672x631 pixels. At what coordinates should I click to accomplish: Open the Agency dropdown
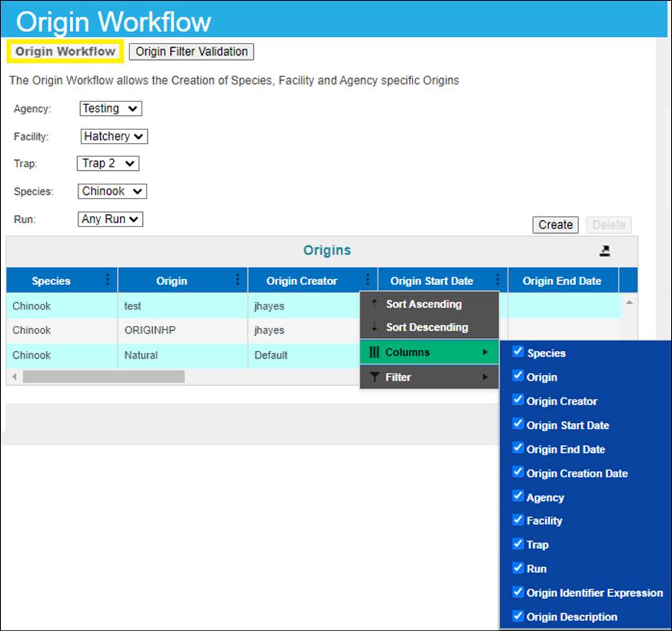coord(111,109)
